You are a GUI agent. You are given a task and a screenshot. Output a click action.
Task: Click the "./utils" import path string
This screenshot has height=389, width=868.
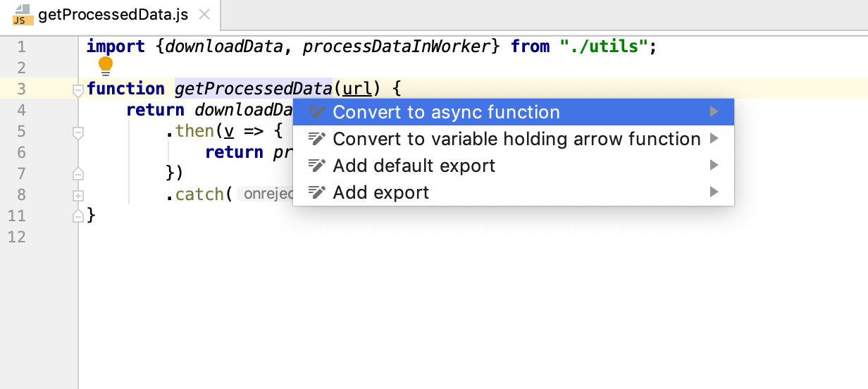(x=604, y=47)
